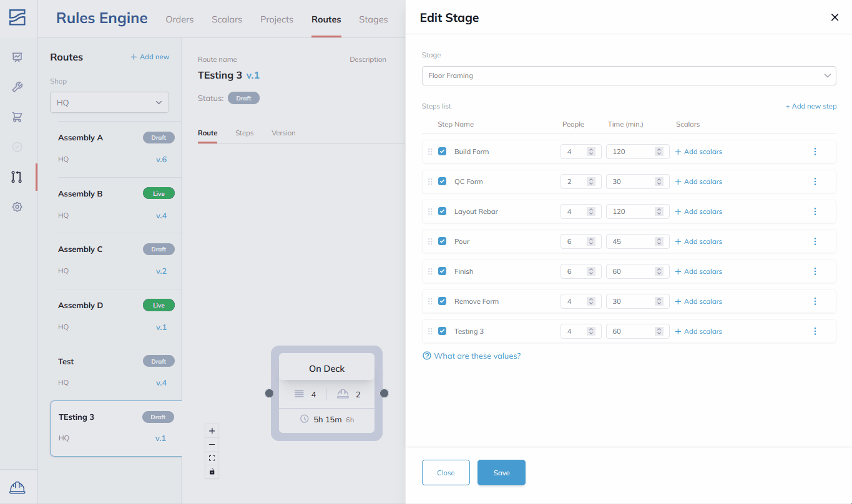Open the shopping cart icon in sidebar
The width and height of the screenshot is (852, 504).
tap(17, 117)
